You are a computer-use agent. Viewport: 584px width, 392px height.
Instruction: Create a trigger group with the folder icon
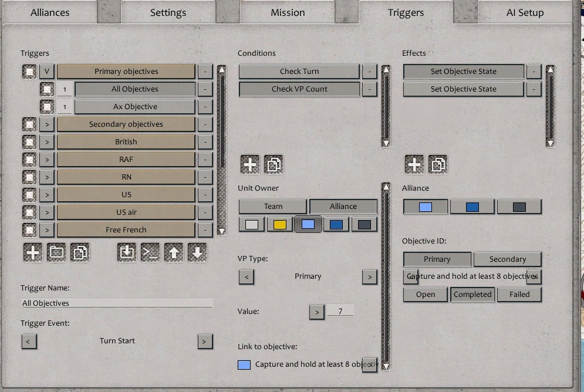pos(57,252)
